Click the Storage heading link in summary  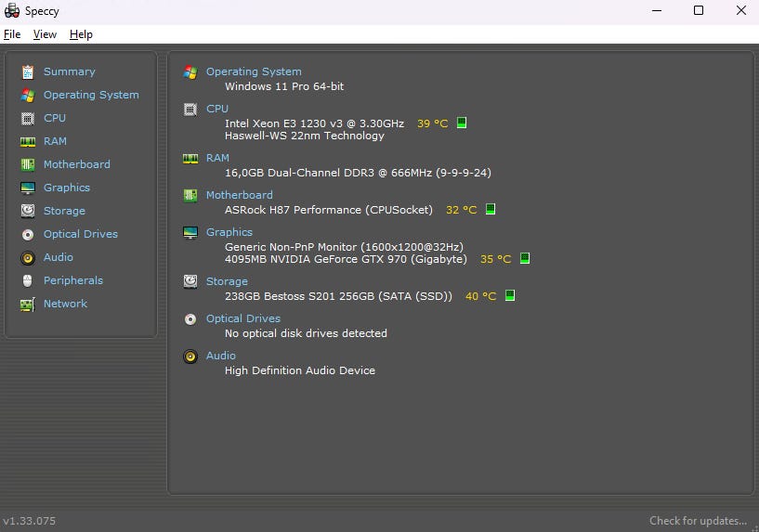coord(227,281)
